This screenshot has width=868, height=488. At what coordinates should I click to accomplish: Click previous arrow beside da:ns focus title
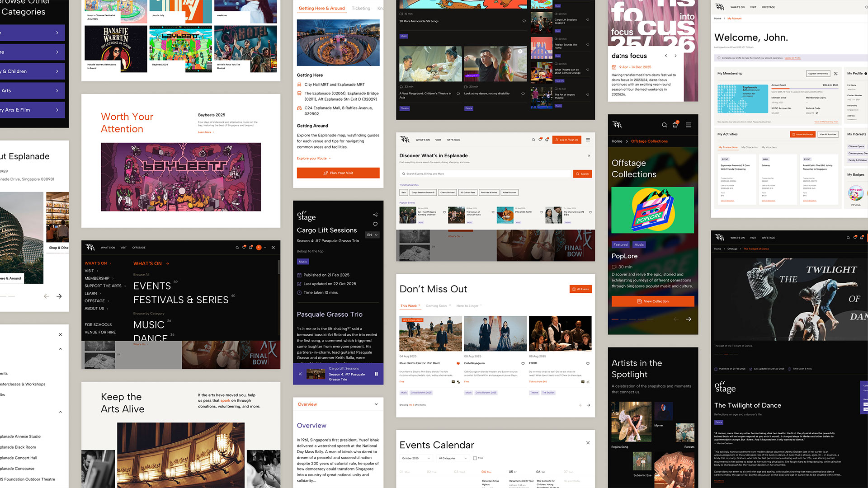coord(666,56)
